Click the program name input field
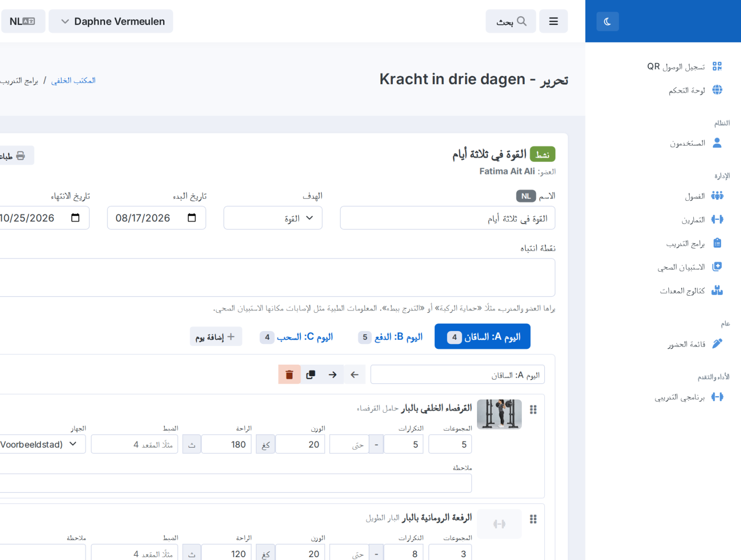The height and width of the screenshot is (560, 741). tap(447, 218)
